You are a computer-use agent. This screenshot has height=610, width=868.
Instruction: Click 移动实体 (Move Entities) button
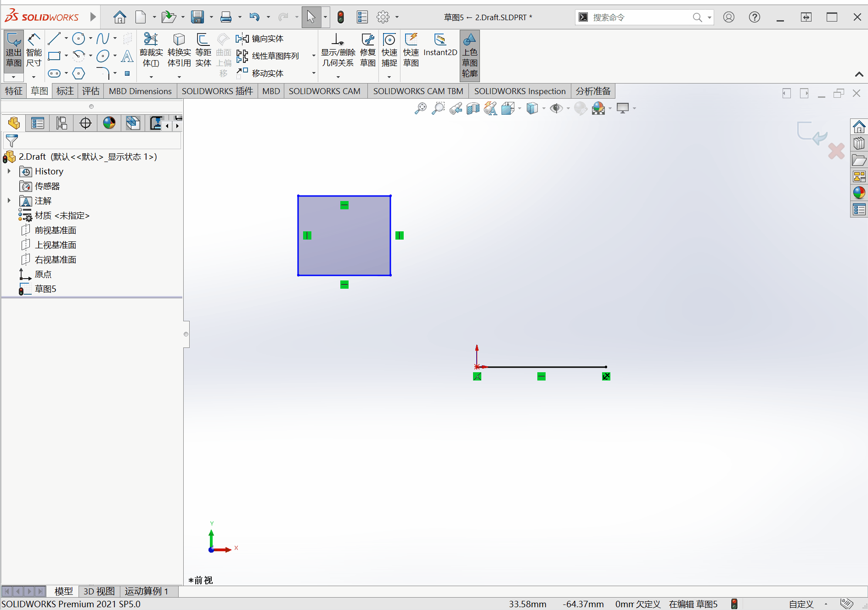[x=259, y=73]
